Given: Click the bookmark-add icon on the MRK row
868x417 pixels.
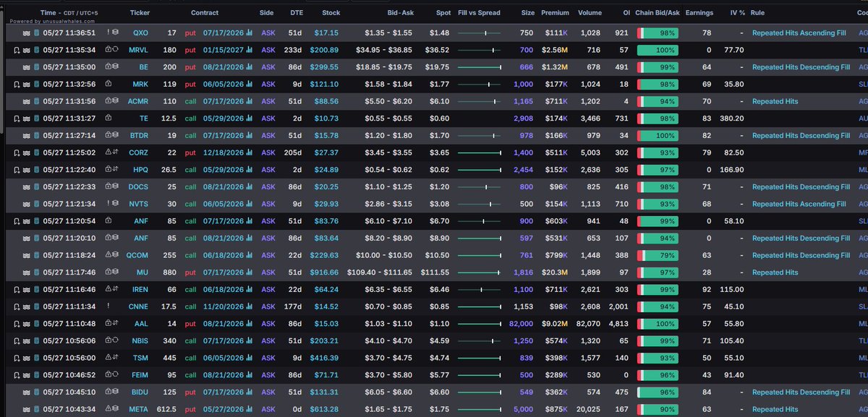Looking at the screenshot, I should tap(17, 84).
